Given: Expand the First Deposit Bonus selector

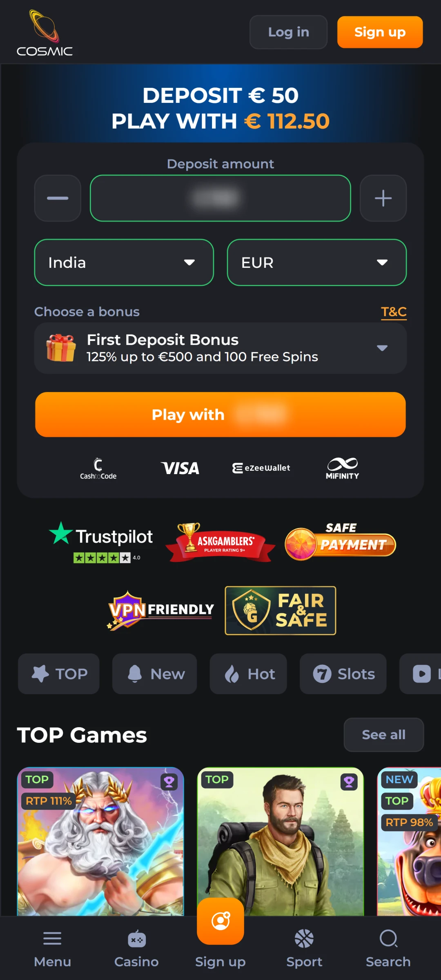Looking at the screenshot, I should click(220, 348).
